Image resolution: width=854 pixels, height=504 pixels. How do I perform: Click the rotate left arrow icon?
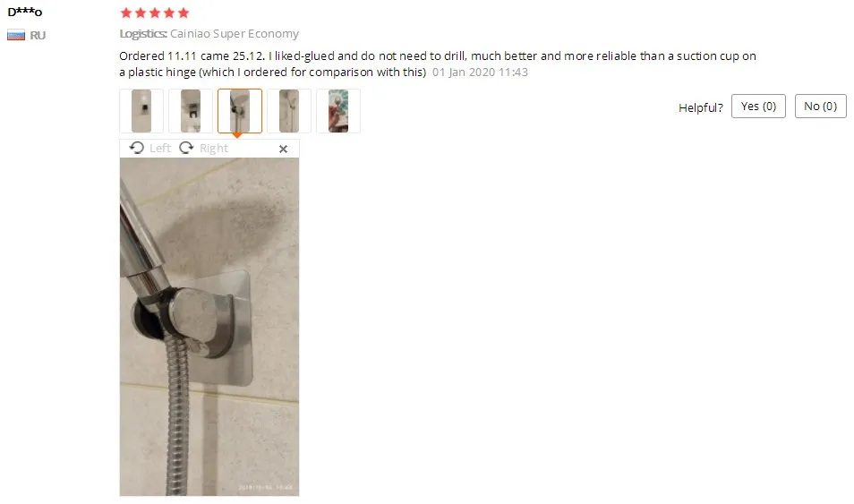click(x=137, y=148)
